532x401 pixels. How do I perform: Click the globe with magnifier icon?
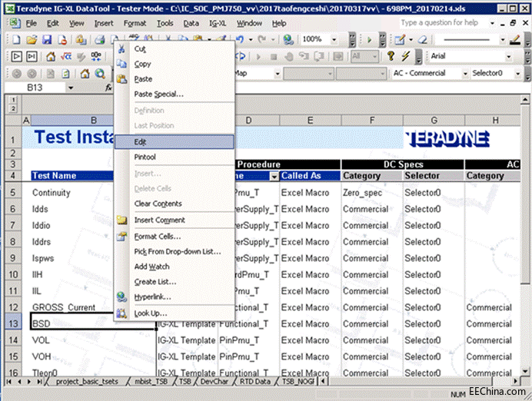[100, 73]
